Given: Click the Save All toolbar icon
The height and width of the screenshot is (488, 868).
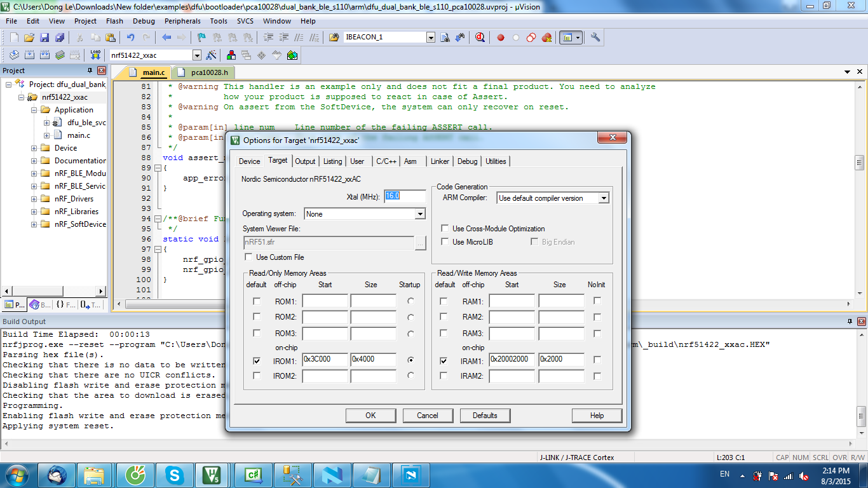Looking at the screenshot, I should [x=60, y=37].
